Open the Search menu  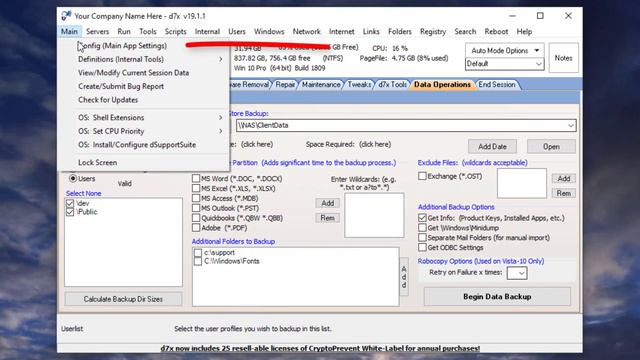[465, 31]
